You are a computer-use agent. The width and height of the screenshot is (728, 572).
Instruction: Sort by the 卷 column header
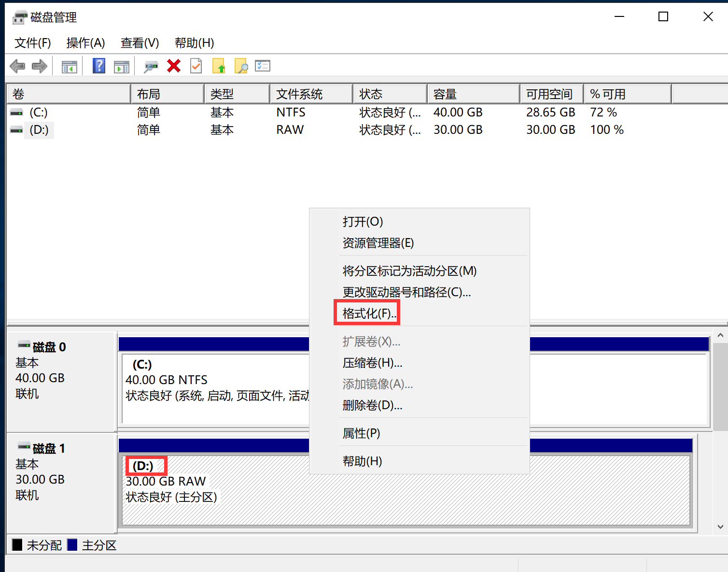[x=69, y=94]
